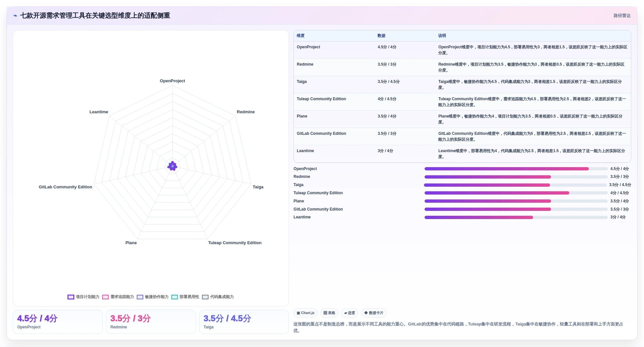Click the Chart.js tag chip
The width and height of the screenshot is (644, 347).
pyautogui.click(x=306, y=313)
